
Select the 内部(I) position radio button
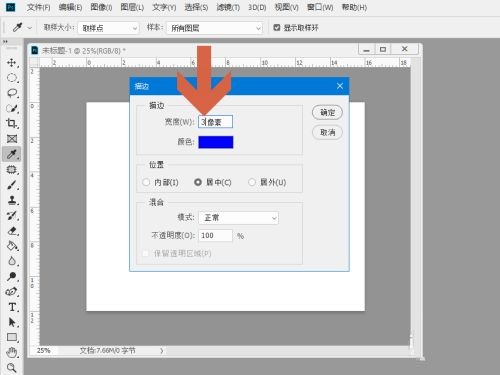[146, 182]
